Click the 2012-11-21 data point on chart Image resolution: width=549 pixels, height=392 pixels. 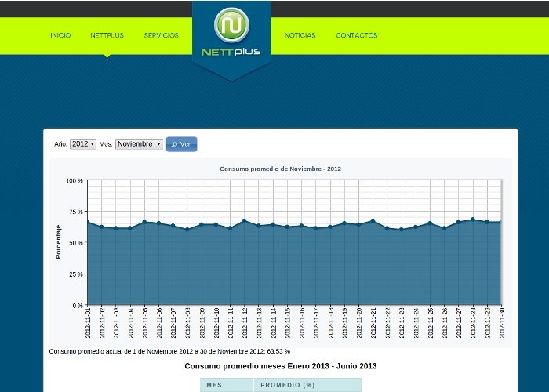point(373,221)
